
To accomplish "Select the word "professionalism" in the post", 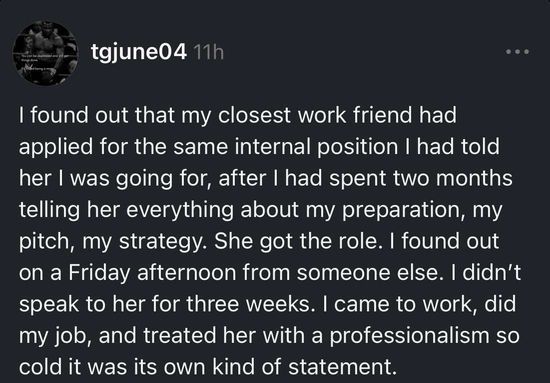I will pyautogui.click(x=409, y=336).
